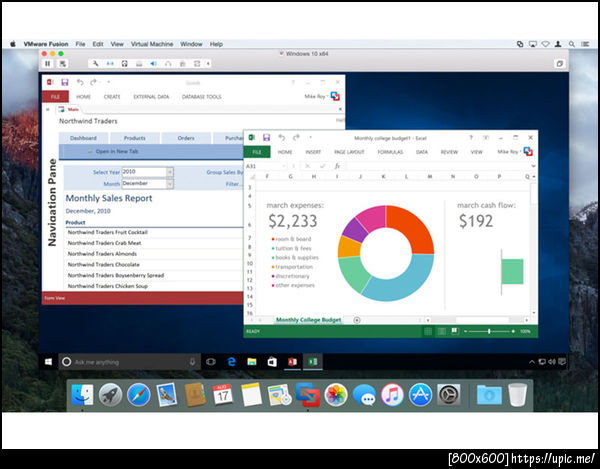Click Excel zoom slider handle

click(x=489, y=331)
